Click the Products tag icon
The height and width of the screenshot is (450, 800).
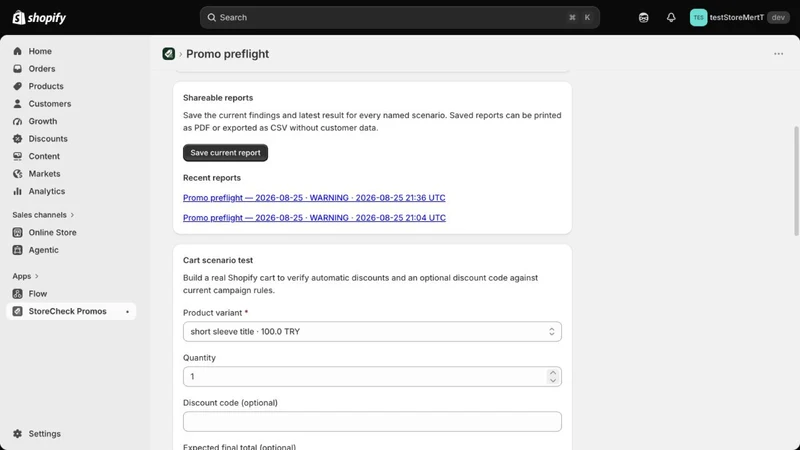pos(17,86)
